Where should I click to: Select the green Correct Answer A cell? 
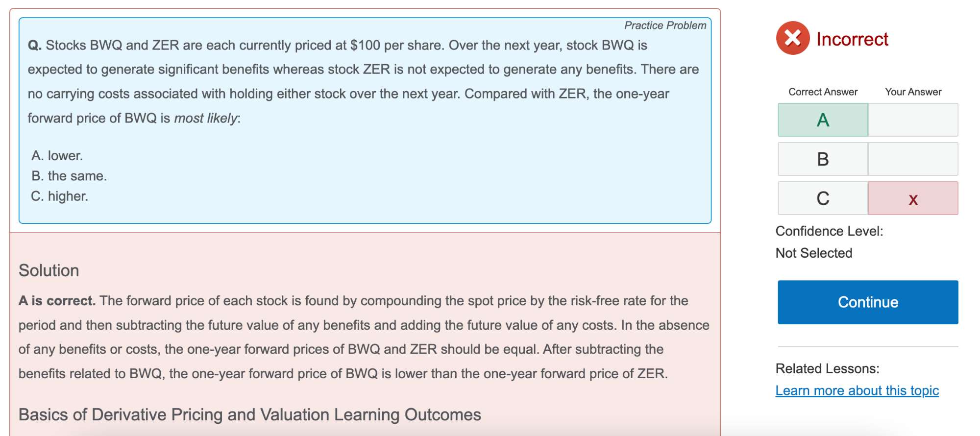coord(823,120)
